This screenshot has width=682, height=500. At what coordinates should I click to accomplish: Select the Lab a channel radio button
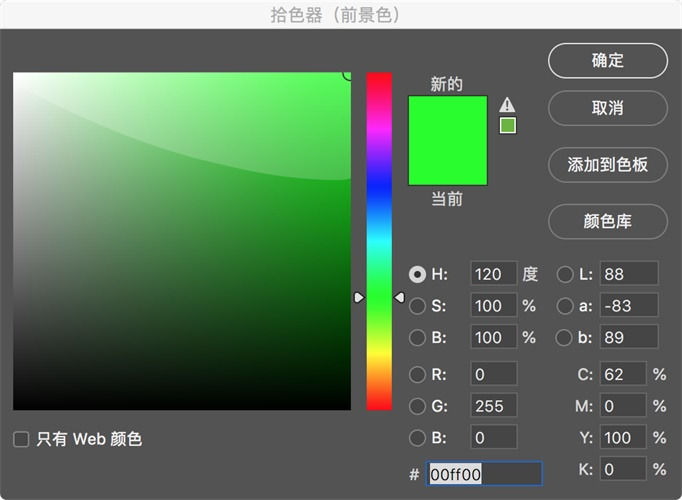(565, 306)
